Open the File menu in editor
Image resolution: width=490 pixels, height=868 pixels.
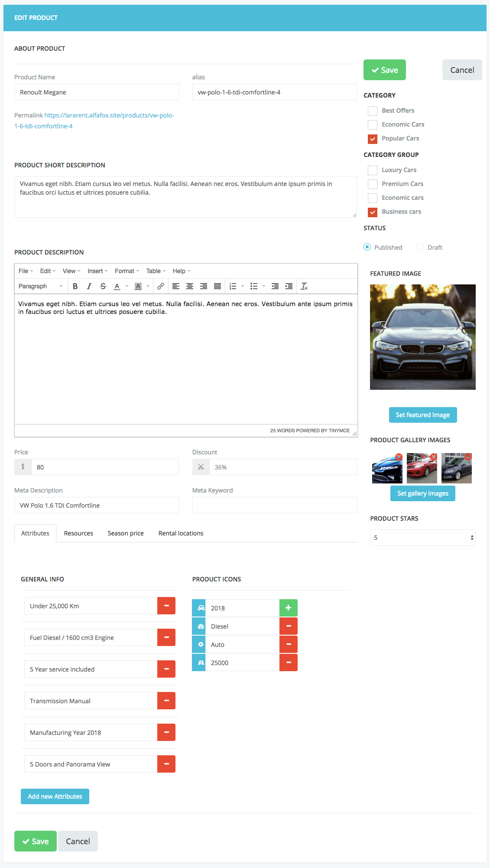coord(26,271)
